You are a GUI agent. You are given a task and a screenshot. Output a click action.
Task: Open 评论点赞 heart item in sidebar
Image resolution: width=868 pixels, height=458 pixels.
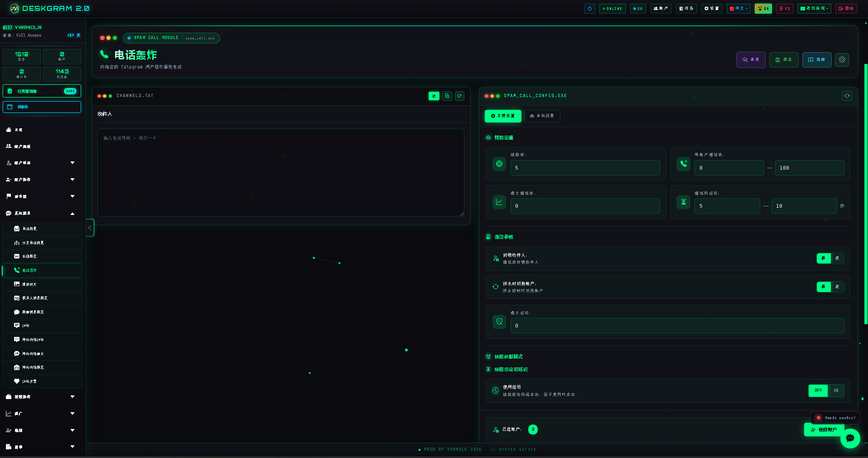pyautogui.click(x=42, y=381)
